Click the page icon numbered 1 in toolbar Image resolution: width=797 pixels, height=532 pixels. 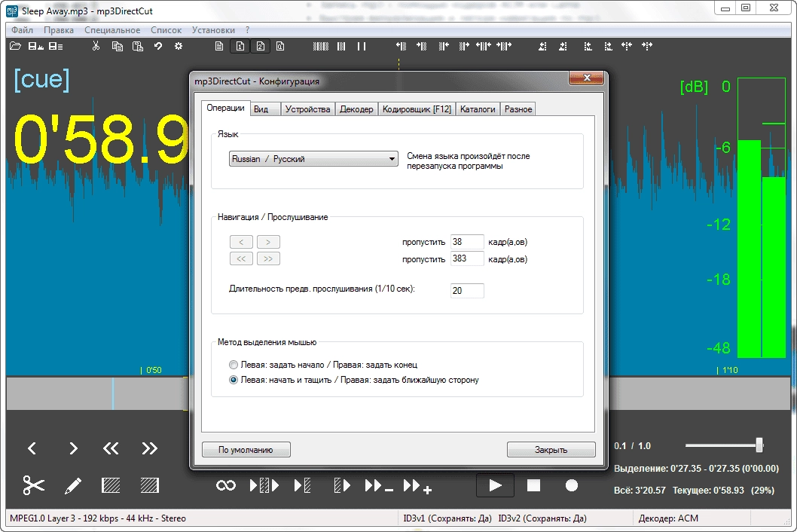[x=240, y=46]
